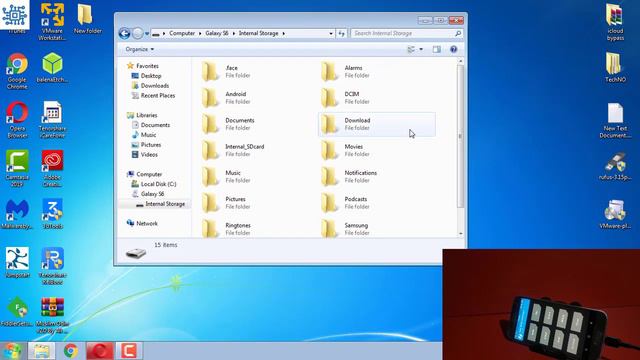The width and height of the screenshot is (640, 360).
Task: Click the search magnifier icon
Action: 458,33
